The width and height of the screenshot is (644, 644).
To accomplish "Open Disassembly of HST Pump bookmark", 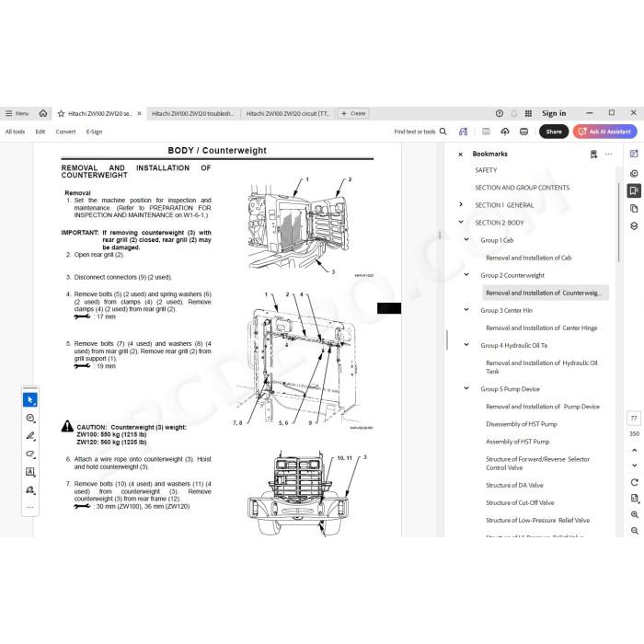I will pos(522,424).
